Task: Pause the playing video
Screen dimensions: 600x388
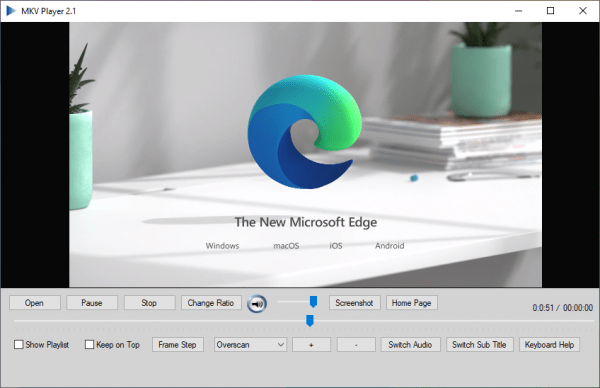Action: pos(92,303)
